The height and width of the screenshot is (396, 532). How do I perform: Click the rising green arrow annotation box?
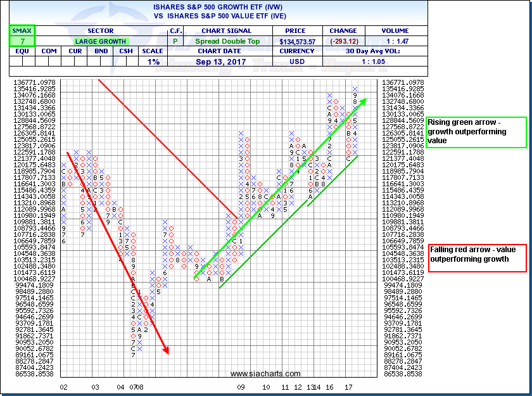[x=476, y=132]
